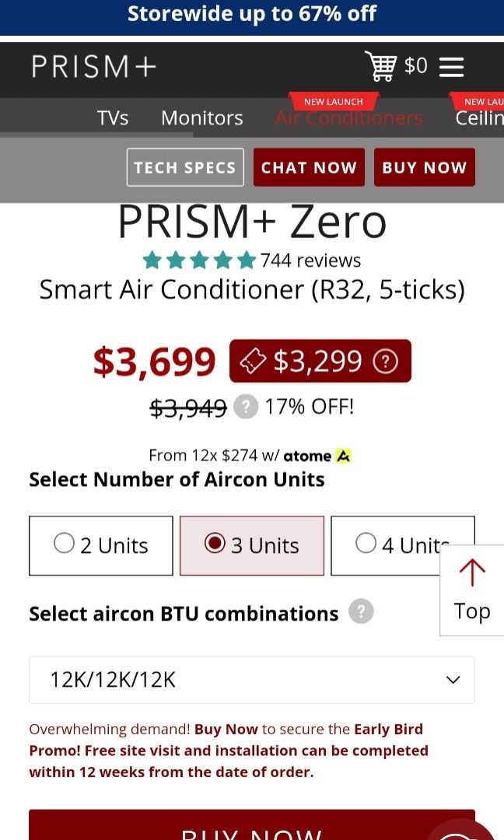This screenshot has height=840, width=504.
Task: Switch to the Monitors tab
Action: [x=201, y=117]
